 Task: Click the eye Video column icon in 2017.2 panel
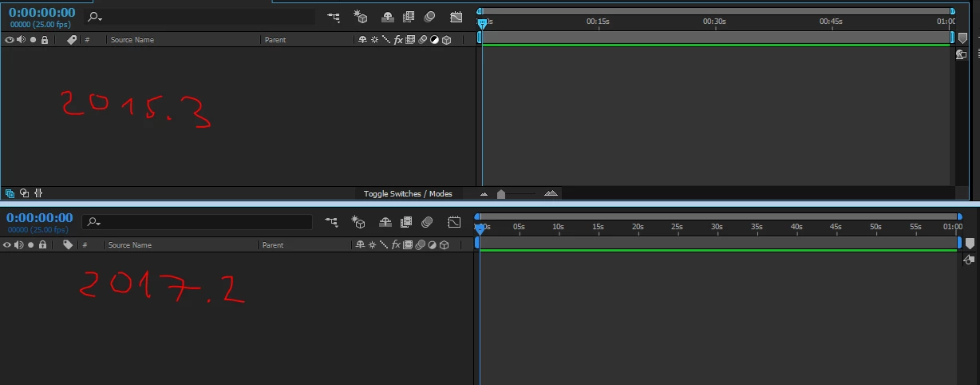(9, 245)
